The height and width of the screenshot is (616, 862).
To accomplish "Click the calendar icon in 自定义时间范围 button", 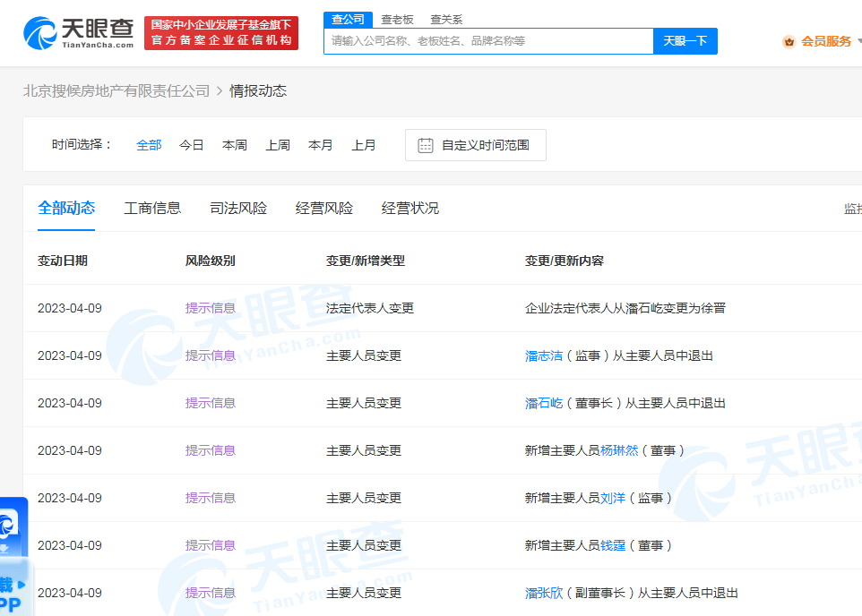I will point(426,145).
